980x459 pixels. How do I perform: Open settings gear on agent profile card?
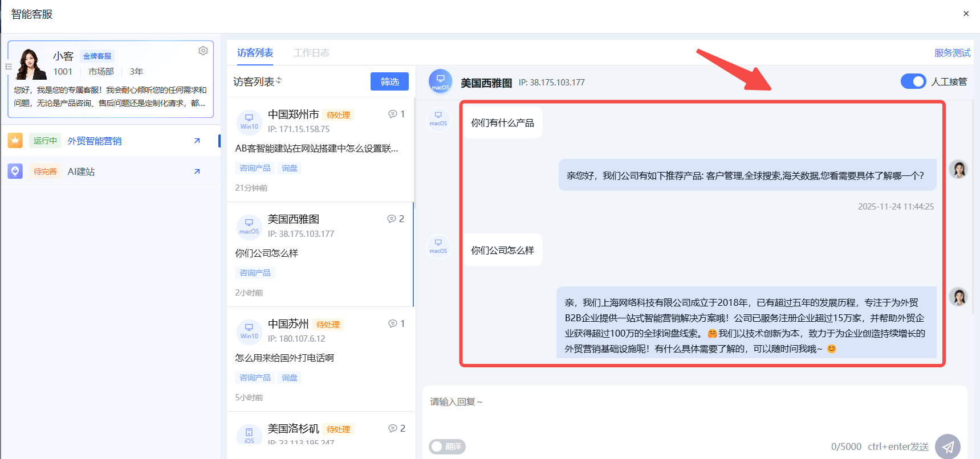[203, 51]
